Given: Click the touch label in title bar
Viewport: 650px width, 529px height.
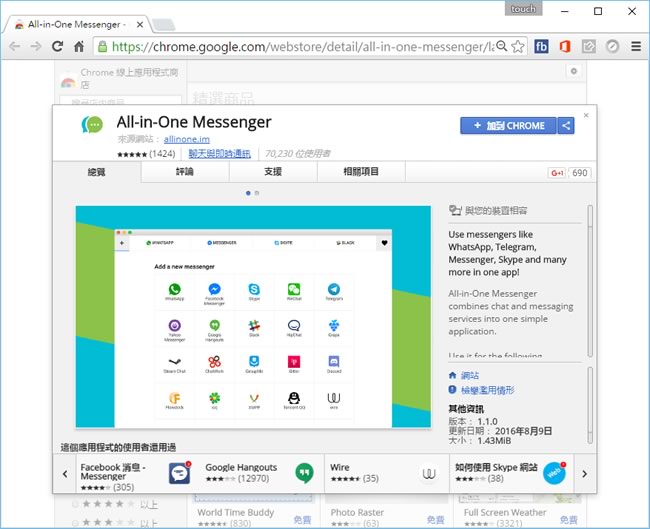Looking at the screenshot, I should click(x=524, y=8).
